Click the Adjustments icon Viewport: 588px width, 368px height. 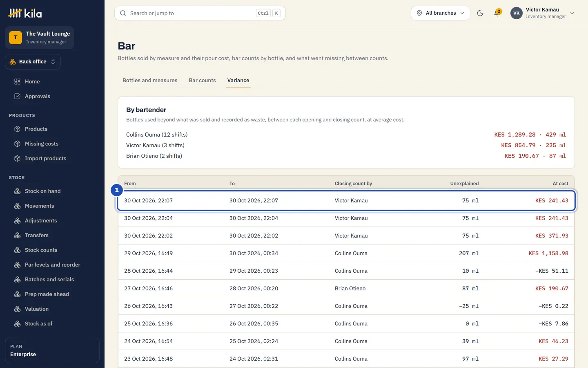coord(17,220)
